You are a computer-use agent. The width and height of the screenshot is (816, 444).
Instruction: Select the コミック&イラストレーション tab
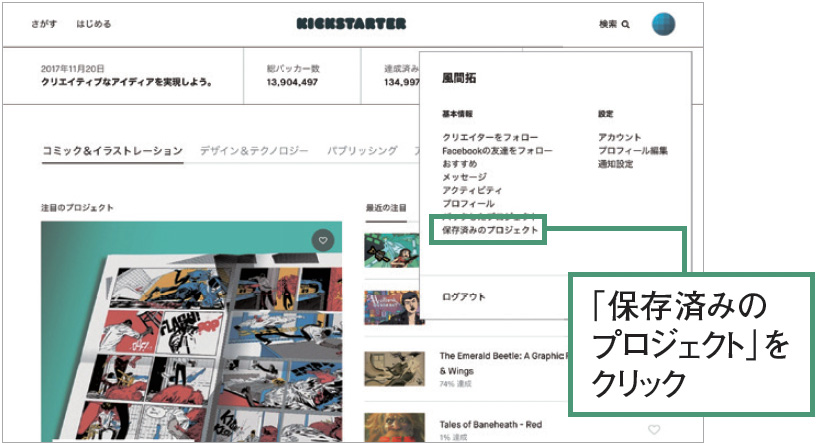point(112,151)
